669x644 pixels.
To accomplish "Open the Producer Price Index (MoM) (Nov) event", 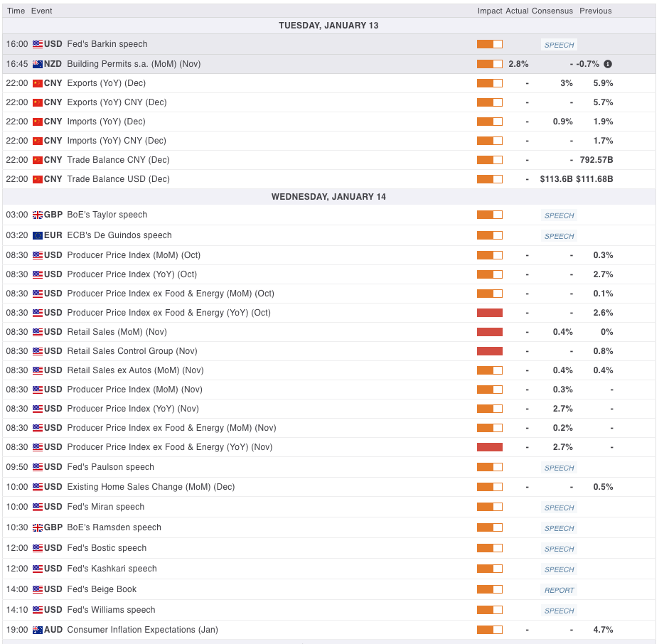I will coord(135,390).
